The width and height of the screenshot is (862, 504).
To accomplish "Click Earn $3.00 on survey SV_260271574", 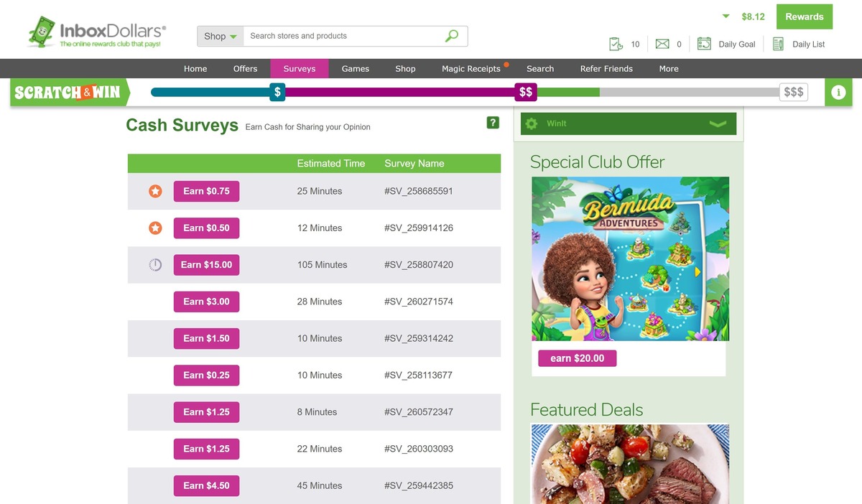I will [x=206, y=302].
